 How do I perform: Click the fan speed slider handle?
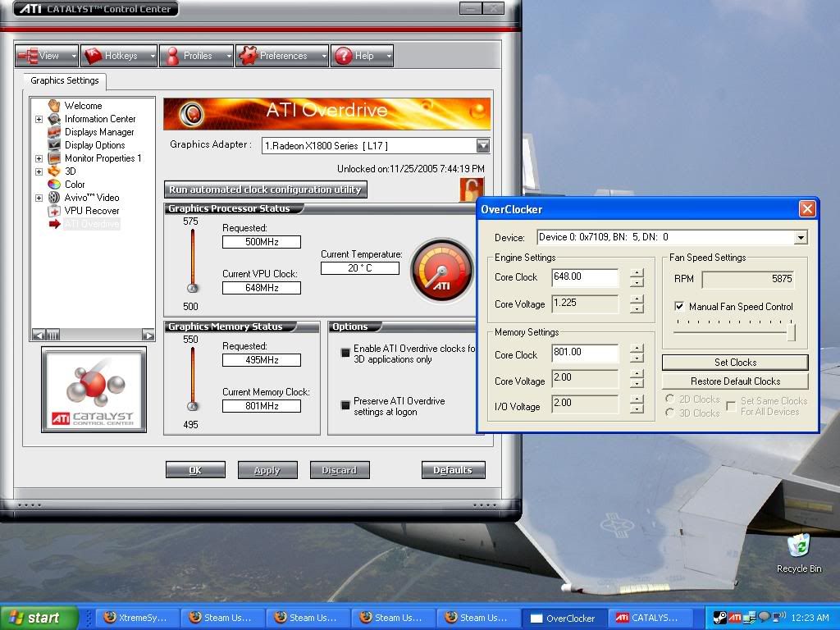[791, 332]
